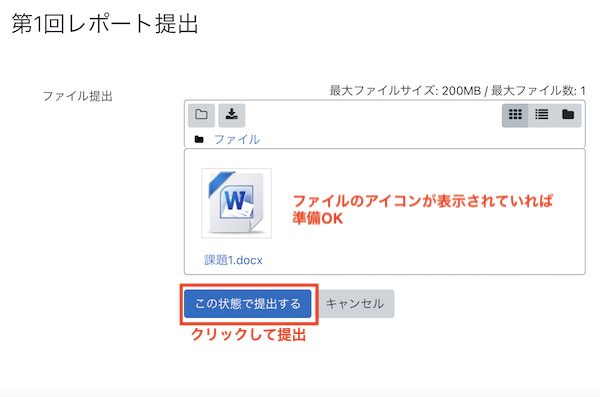Click the small folder icon beside ファイル

pos(199,139)
